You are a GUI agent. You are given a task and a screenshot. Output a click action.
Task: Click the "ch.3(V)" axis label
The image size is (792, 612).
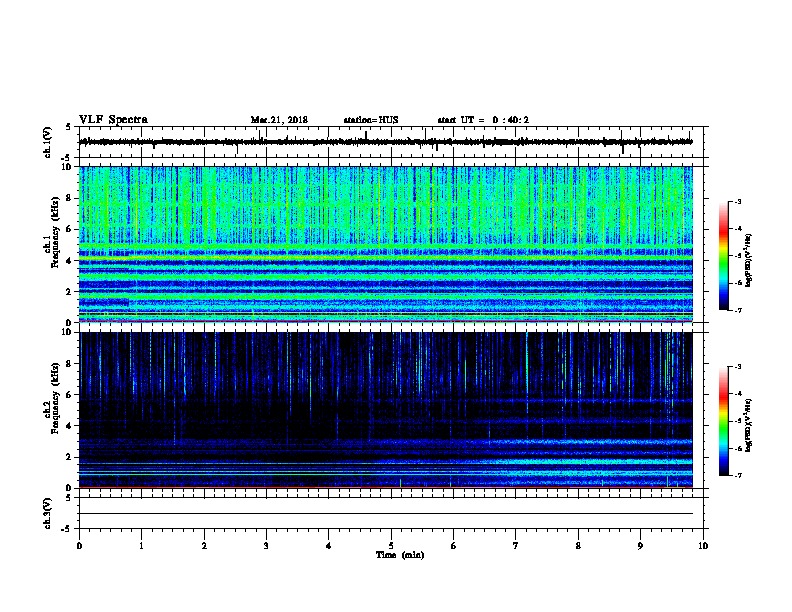click(x=48, y=513)
